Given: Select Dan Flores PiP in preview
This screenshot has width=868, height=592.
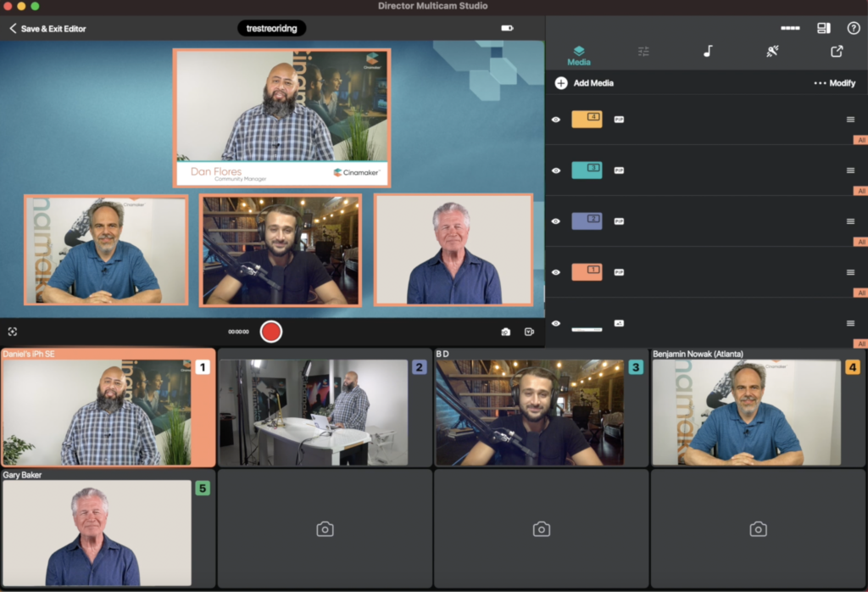Looking at the screenshot, I should pos(281,118).
